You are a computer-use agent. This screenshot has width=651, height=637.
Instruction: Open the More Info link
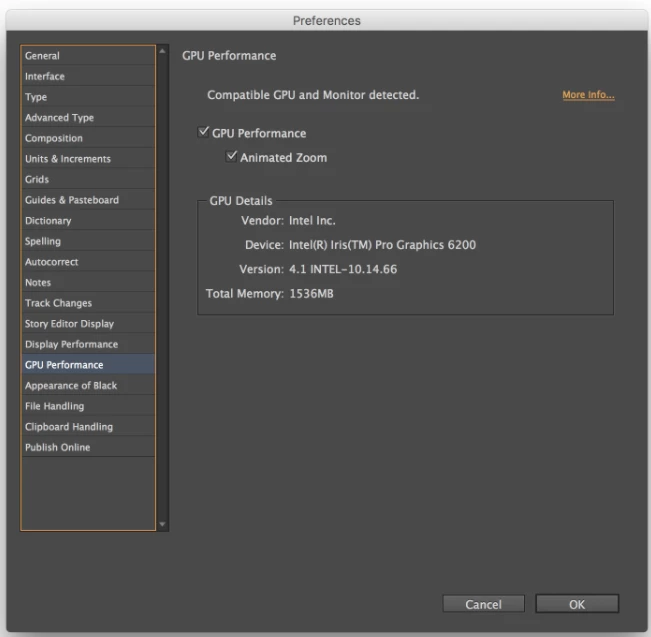588,95
